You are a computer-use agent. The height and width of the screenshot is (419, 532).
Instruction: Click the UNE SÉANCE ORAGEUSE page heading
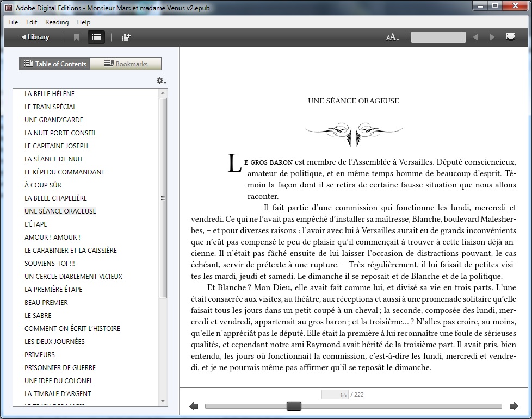click(x=354, y=101)
